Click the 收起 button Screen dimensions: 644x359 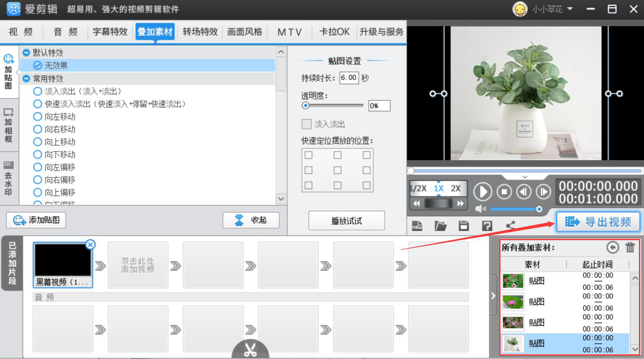tap(251, 220)
